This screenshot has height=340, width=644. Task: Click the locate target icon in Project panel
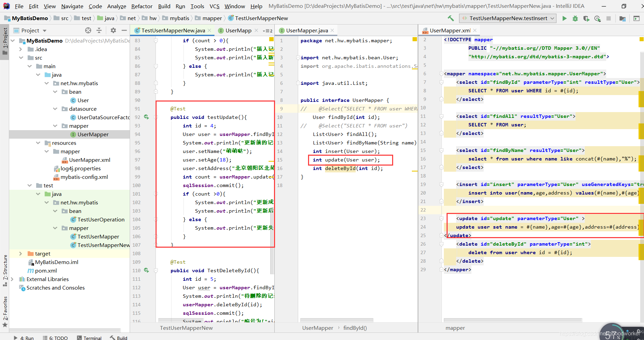click(x=88, y=30)
